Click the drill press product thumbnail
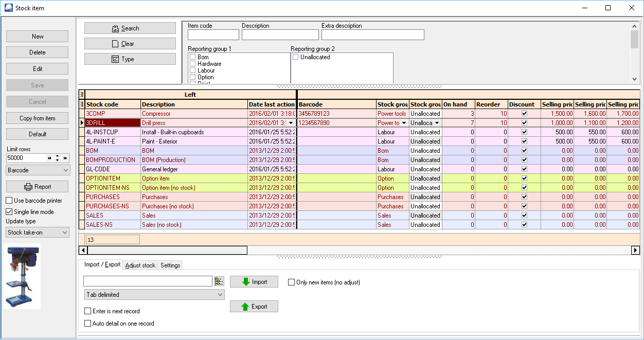 coord(22,276)
